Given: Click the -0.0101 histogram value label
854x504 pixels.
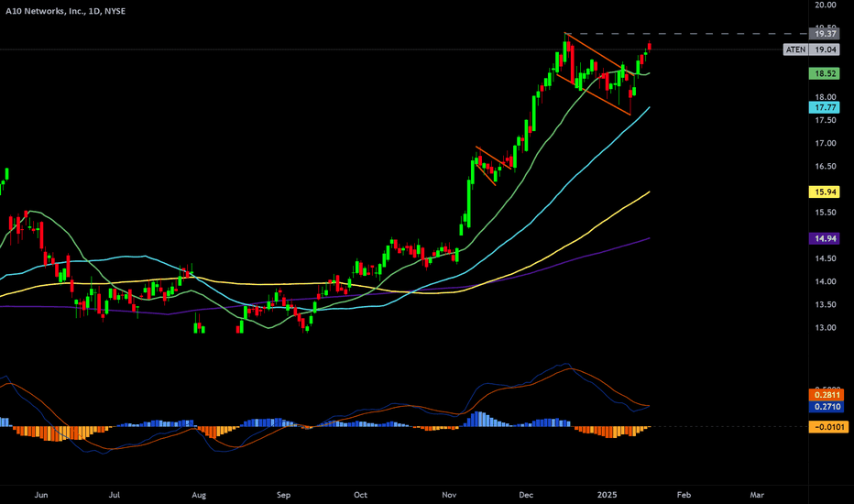Looking at the screenshot, I should [828, 427].
